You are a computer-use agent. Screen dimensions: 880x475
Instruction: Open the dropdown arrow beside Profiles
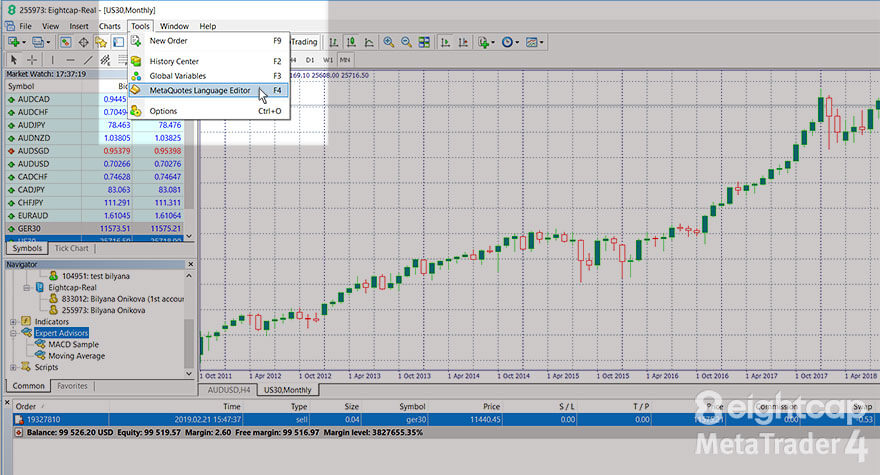pyautogui.click(x=48, y=42)
